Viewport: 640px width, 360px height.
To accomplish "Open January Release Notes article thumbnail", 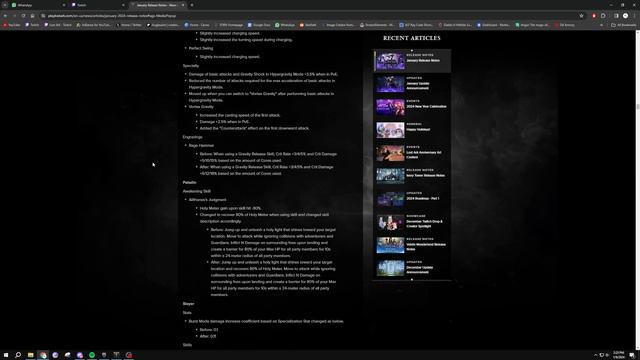I will click(x=390, y=61).
